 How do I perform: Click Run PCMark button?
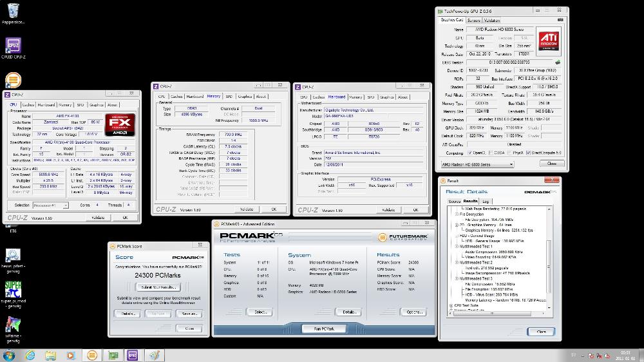[x=324, y=329]
